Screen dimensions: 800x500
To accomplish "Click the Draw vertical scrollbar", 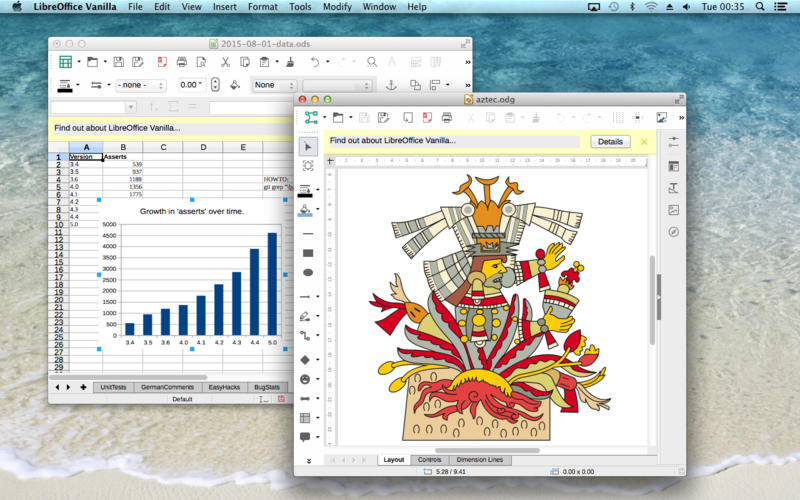I will (x=652, y=300).
